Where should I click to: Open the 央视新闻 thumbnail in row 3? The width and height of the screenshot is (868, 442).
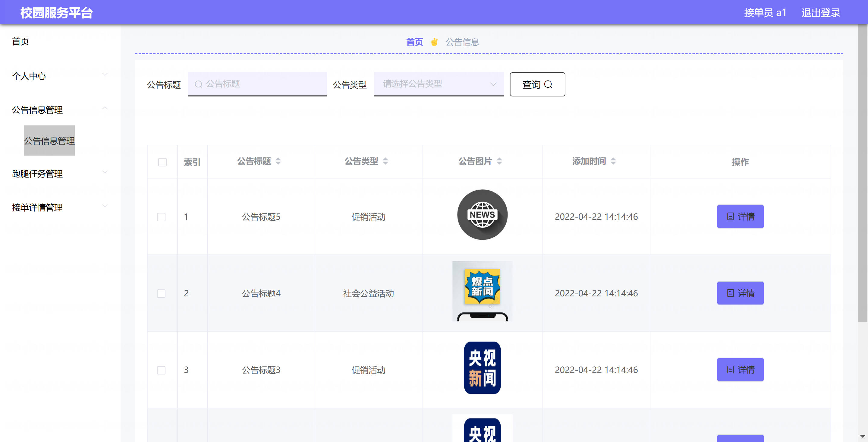482,368
